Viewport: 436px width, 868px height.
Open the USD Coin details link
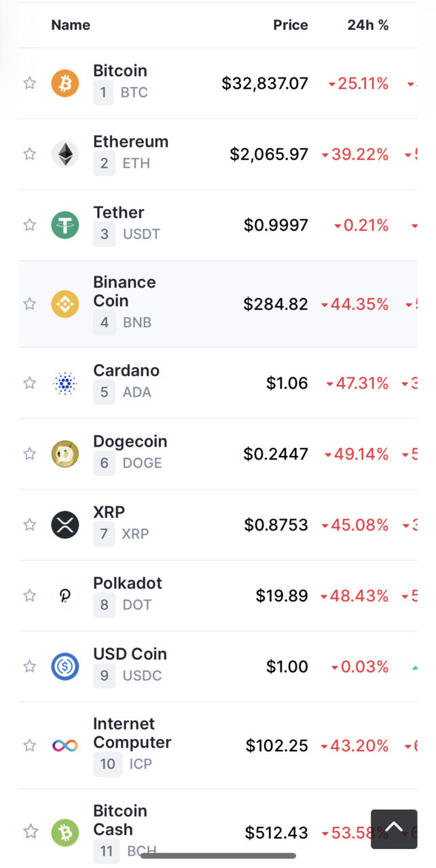[130, 654]
